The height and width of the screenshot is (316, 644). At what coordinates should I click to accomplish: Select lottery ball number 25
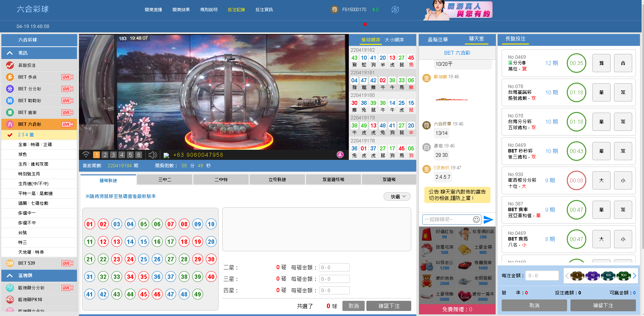click(144, 259)
